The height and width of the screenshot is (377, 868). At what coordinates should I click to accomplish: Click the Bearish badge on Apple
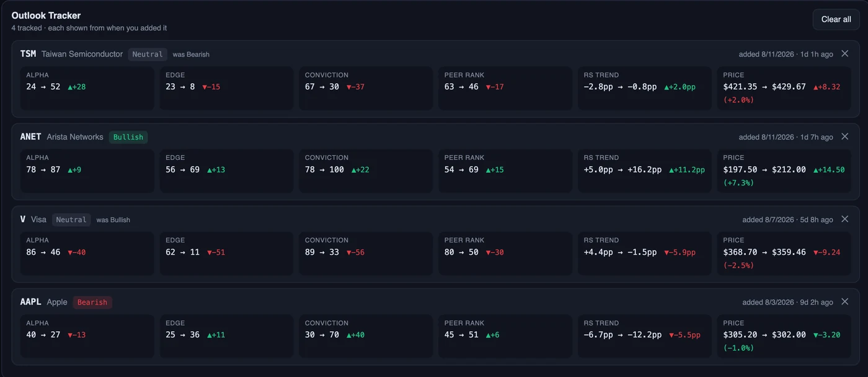tap(92, 302)
